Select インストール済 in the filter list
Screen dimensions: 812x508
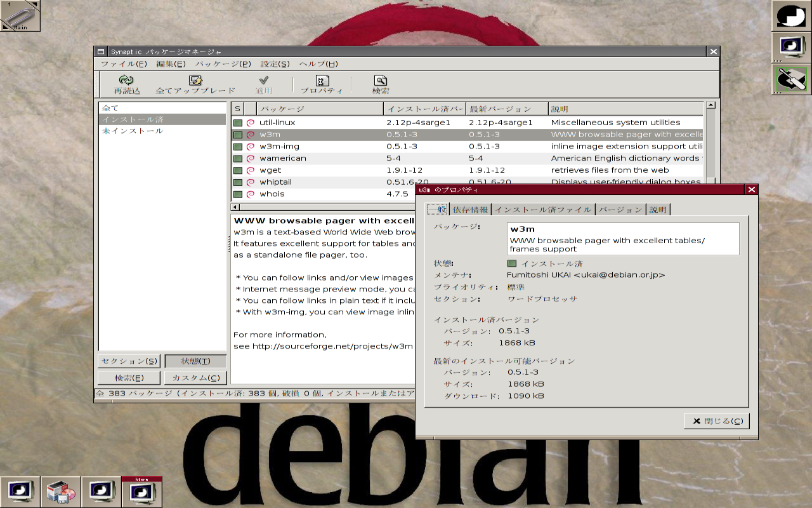[x=162, y=119]
